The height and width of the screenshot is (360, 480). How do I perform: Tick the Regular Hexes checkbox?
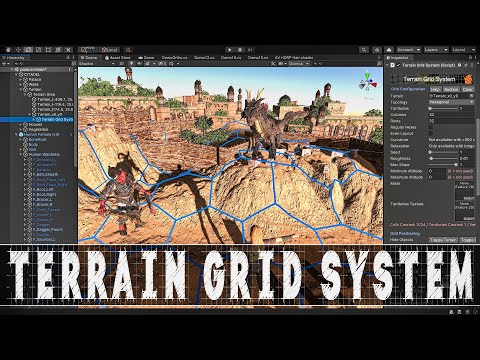point(431,127)
